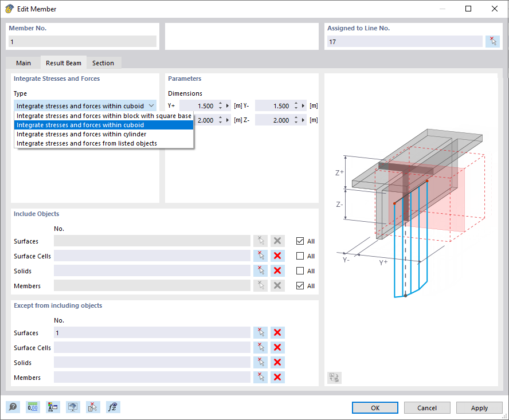Edit units and decimal places
Screen dimensions: 509x420
33,407
